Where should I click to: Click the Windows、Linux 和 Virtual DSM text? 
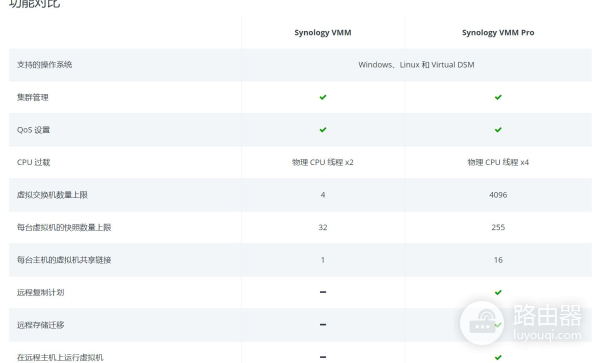[416, 65]
